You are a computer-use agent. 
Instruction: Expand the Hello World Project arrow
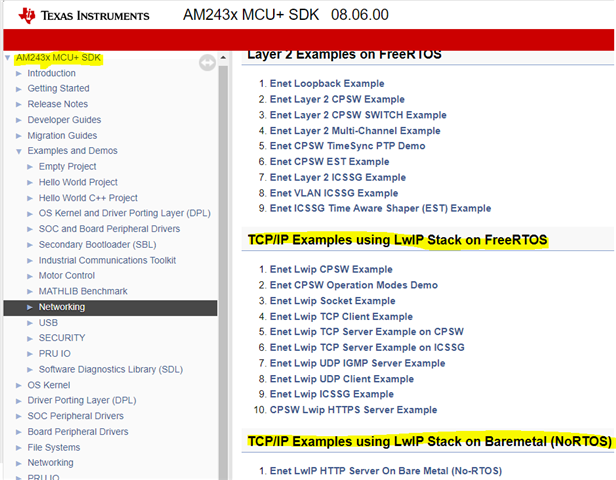coord(30,183)
